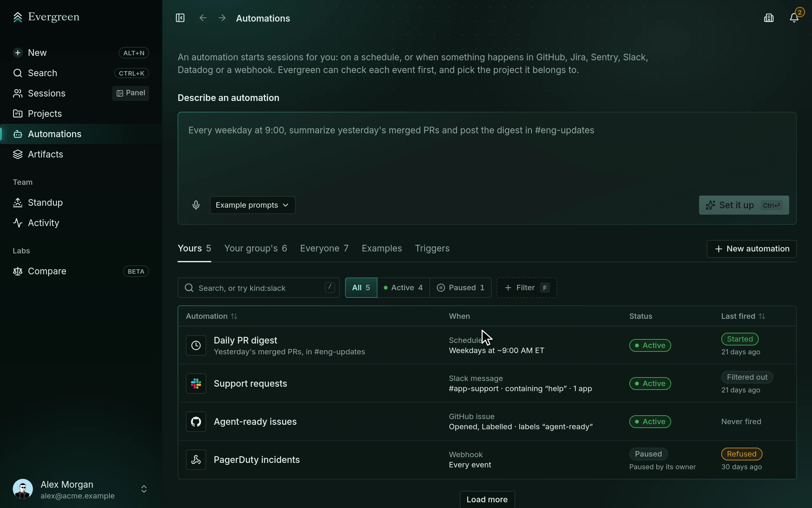Image resolution: width=812 pixels, height=508 pixels.
Task: Click Active status on Support requests row
Action: pos(650,383)
